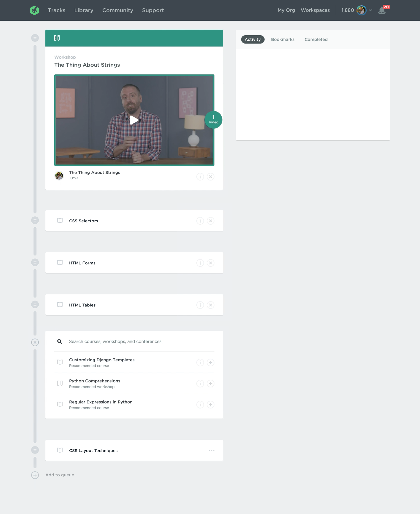Click the Python Comprehensions workshop icon
This screenshot has width=420, height=514.
coord(60,383)
